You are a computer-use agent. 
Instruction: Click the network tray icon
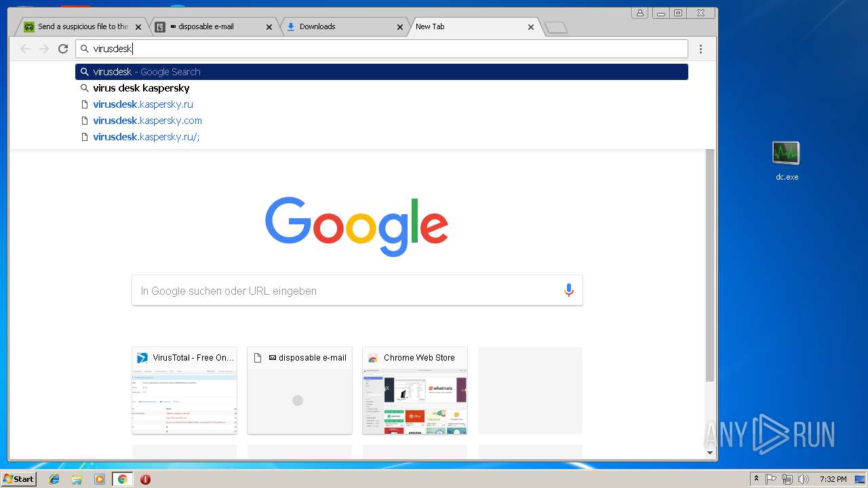(x=787, y=479)
